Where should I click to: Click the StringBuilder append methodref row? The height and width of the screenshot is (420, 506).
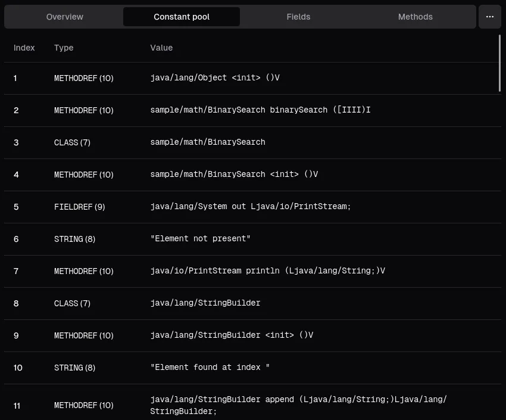point(250,405)
